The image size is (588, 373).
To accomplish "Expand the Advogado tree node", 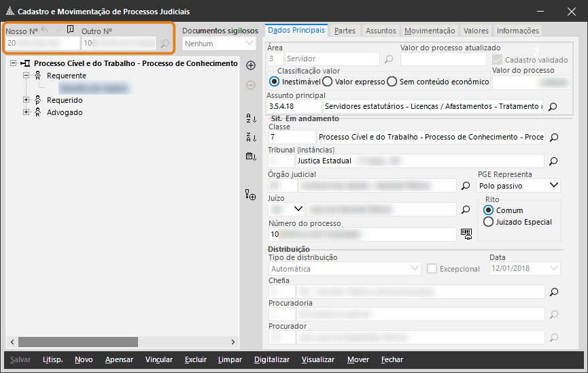I will pos(27,112).
